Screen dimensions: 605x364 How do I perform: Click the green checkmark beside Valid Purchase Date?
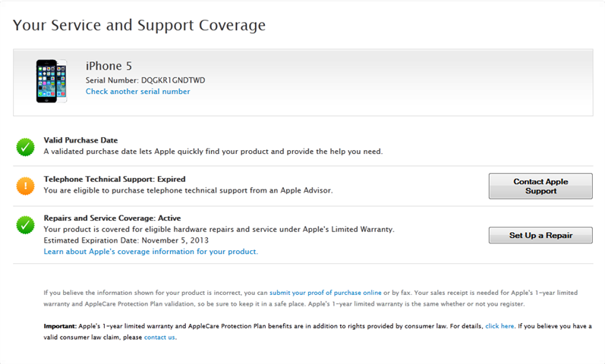click(x=26, y=146)
